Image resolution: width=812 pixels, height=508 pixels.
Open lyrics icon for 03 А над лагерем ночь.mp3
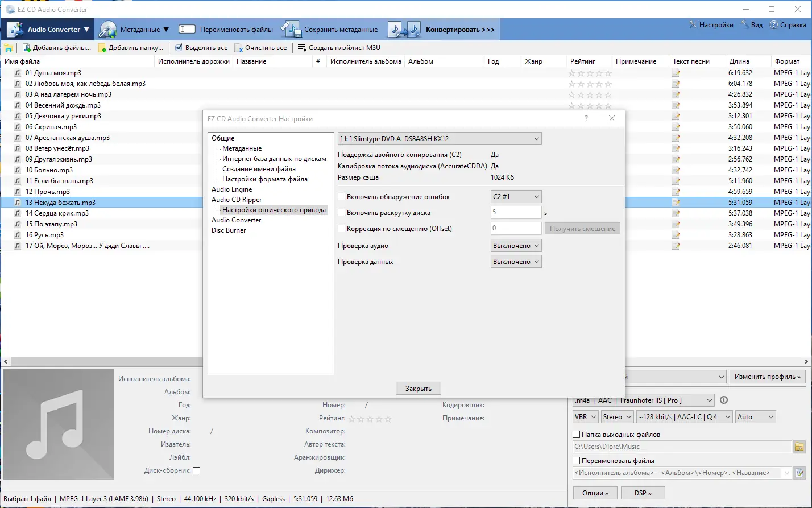point(676,94)
